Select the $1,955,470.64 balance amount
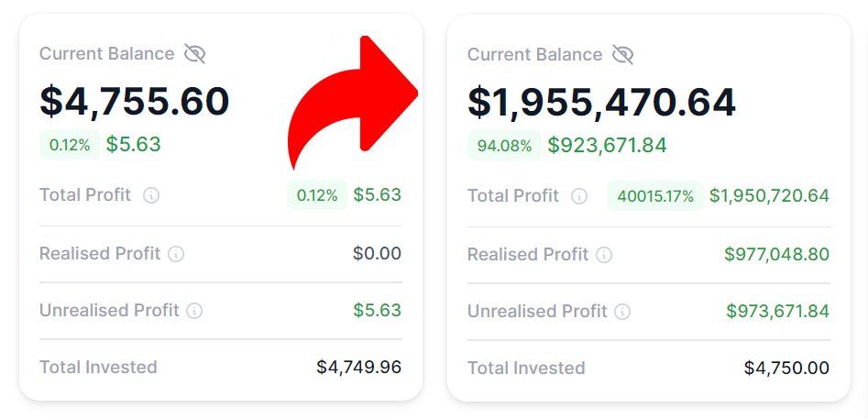Viewport: 868px width, 419px height. pyautogui.click(x=601, y=102)
